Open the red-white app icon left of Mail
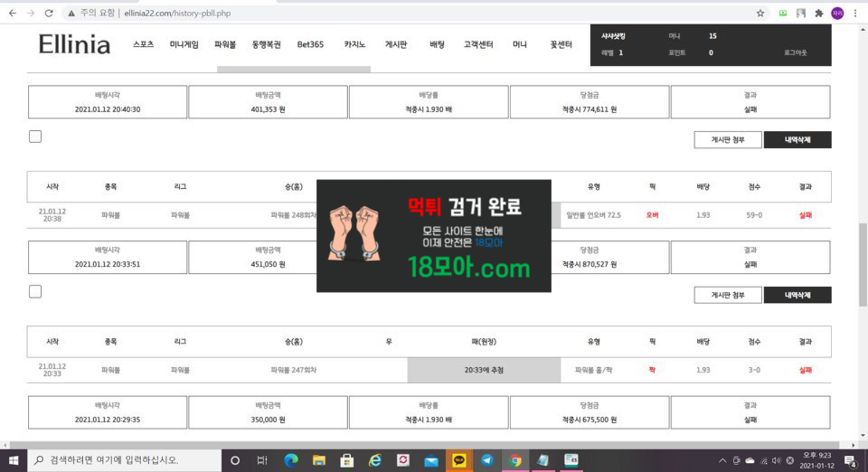The image size is (868, 472). click(x=403, y=460)
